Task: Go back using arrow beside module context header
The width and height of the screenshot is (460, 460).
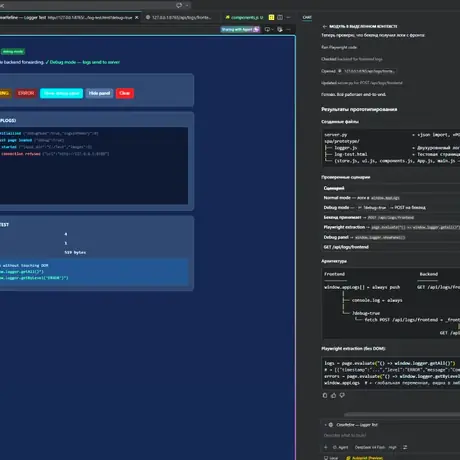Action: point(325,26)
